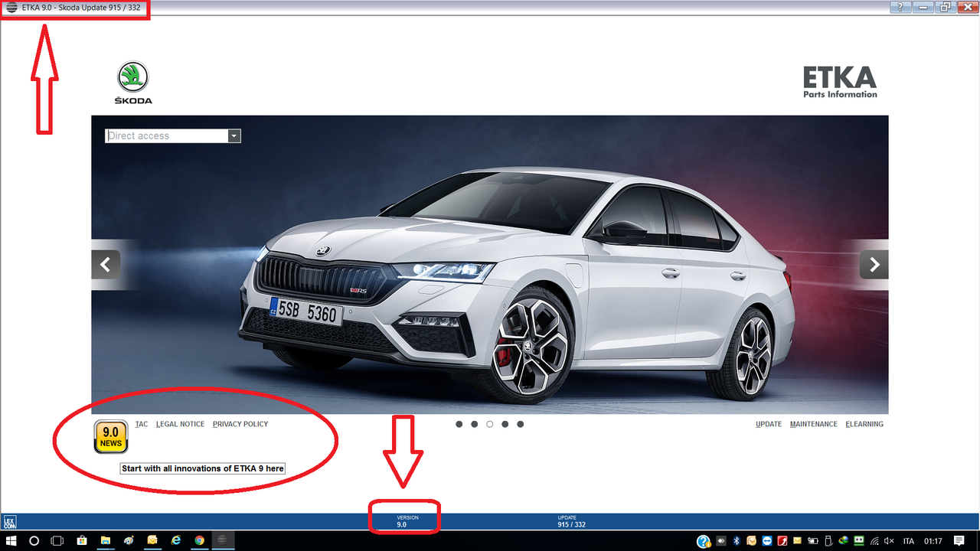The width and height of the screenshot is (980, 551).
Task: Launch Microsoft Store from taskbar
Action: (81, 541)
